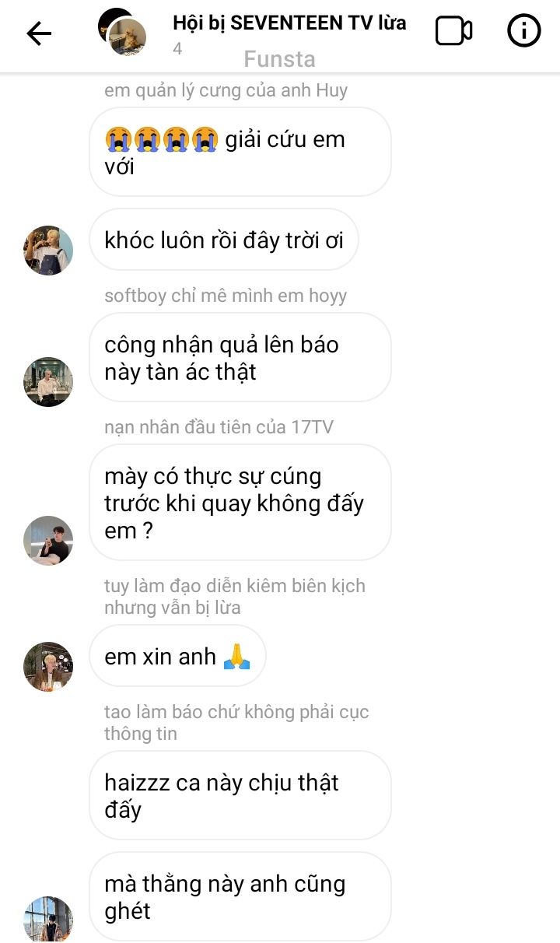Tap avatar next to 'em xin anh' message
This screenshot has width=560, height=943.
tap(48, 667)
